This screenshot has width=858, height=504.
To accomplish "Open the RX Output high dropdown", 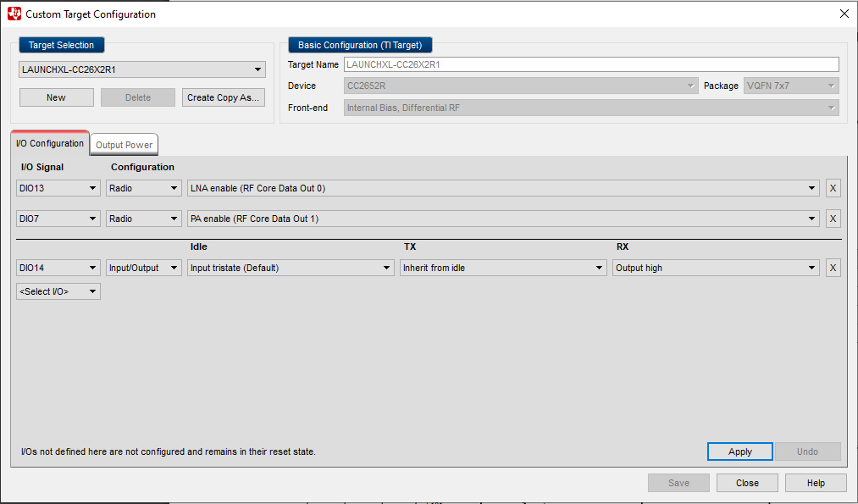I will [x=716, y=269].
